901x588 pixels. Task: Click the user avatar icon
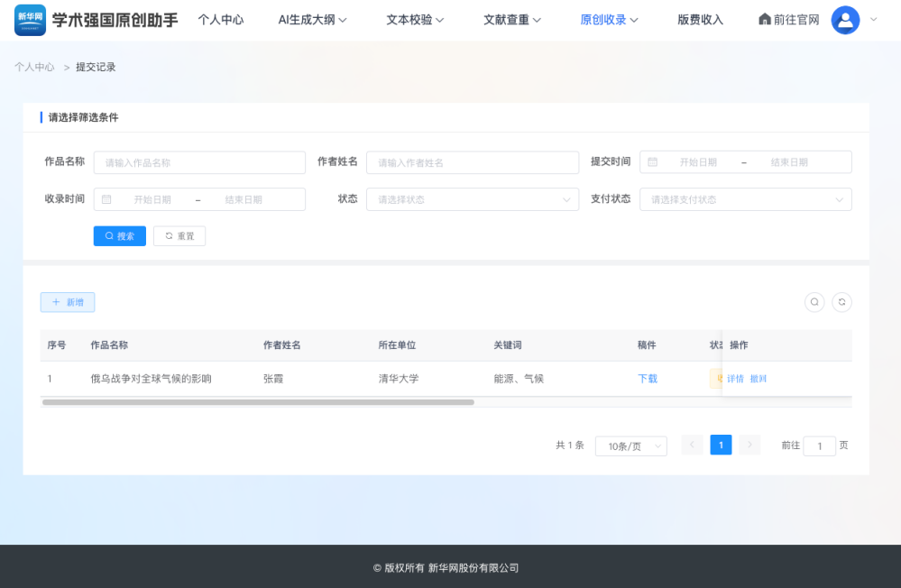coord(845,20)
